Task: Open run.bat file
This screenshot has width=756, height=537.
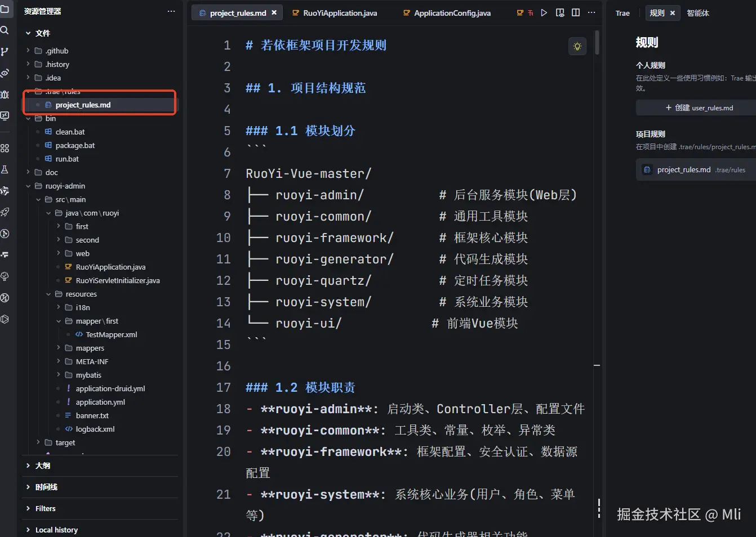Action: 67,159
